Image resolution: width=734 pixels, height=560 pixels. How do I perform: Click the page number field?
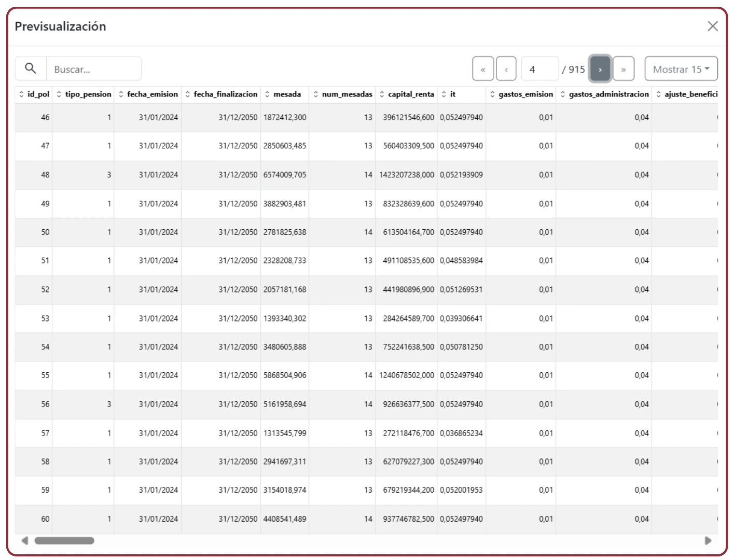tap(540, 69)
